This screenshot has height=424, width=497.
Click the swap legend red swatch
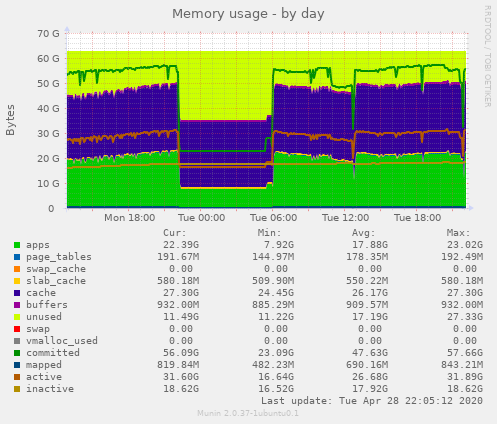17,329
